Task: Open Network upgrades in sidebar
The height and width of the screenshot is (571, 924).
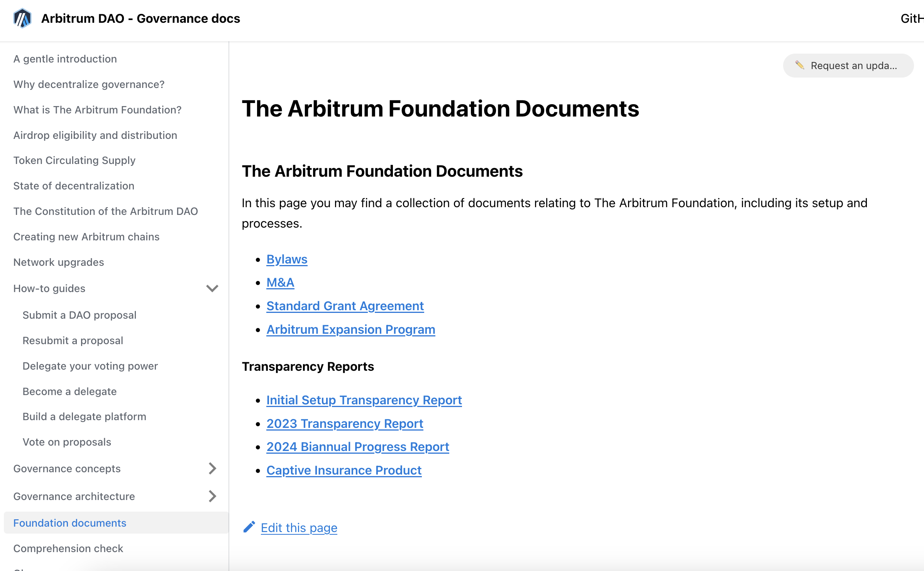Action: (x=59, y=262)
